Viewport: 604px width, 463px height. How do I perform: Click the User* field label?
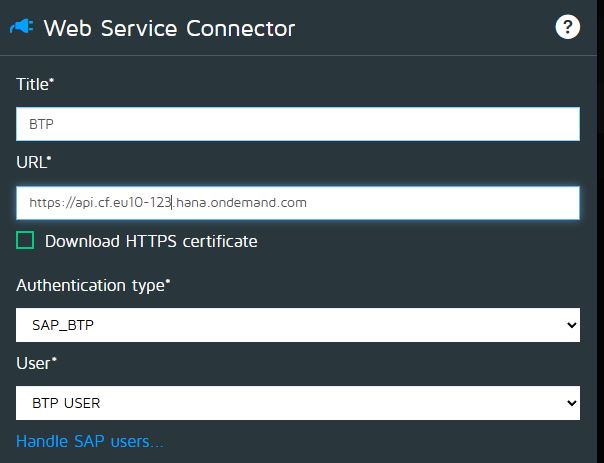point(36,363)
